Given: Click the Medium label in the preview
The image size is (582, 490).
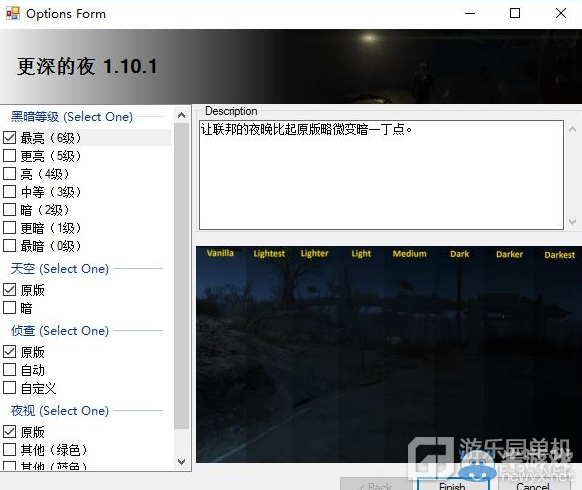Looking at the screenshot, I should coord(410,254).
